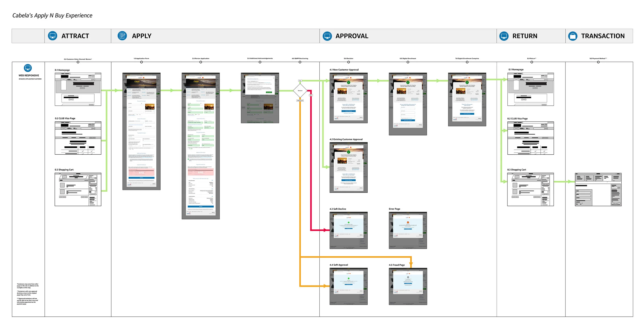644x327 pixels.
Task: Click the username input on the Digital Enrollment screen
Action: (x=408, y=109)
